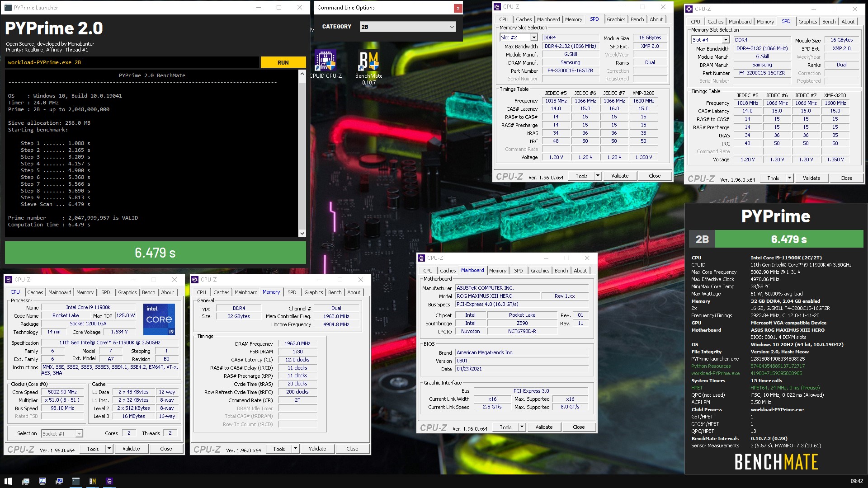This screenshot has width=868, height=488.
Task: Open SPD tab in Mainboard CPU-Z window
Action: 518,271
